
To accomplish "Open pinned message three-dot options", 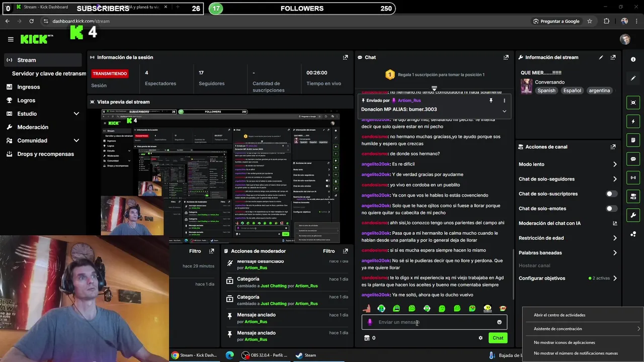I will 504,101.
